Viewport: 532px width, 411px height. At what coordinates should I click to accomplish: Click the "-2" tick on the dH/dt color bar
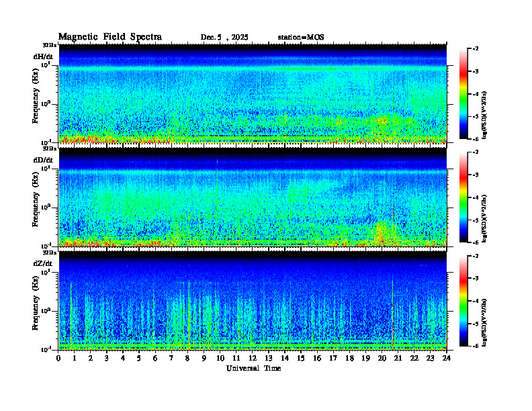[x=476, y=49]
